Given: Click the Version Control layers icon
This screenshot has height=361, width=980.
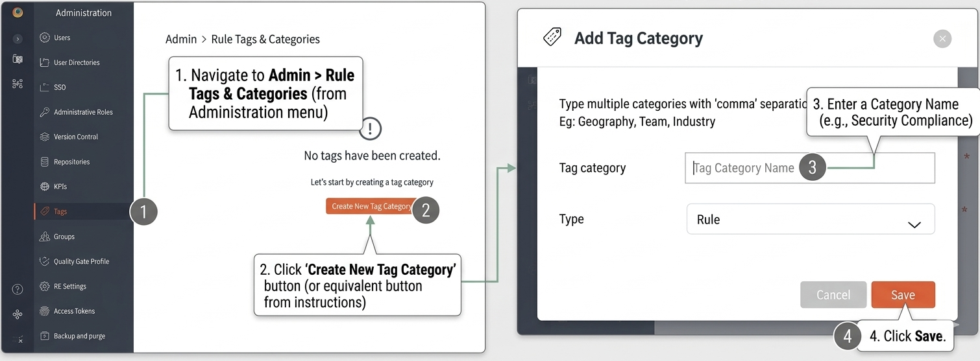Looking at the screenshot, I should pyautogui.click(x=45, y=137).
